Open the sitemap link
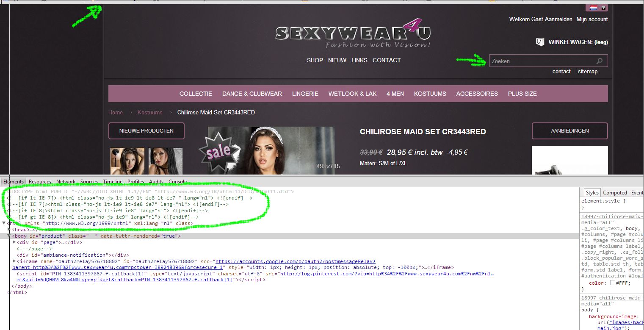644x330 pixels. point(588,72)
